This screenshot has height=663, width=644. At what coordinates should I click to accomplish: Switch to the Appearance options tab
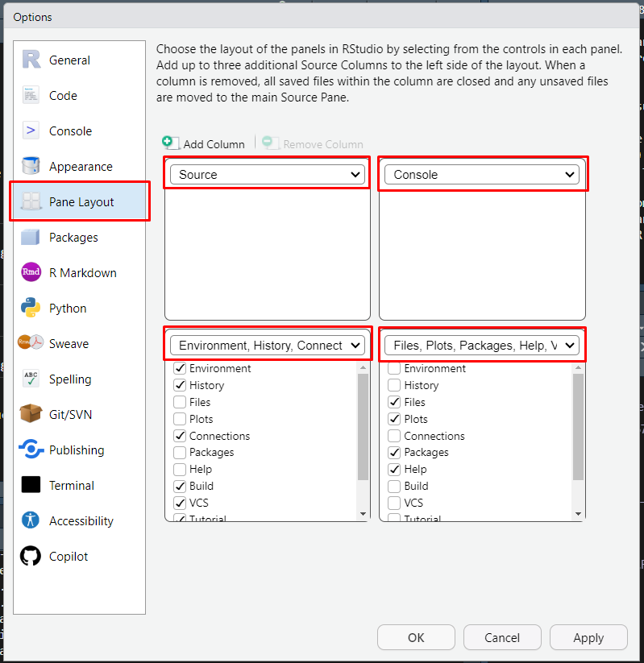pos(80,167)
